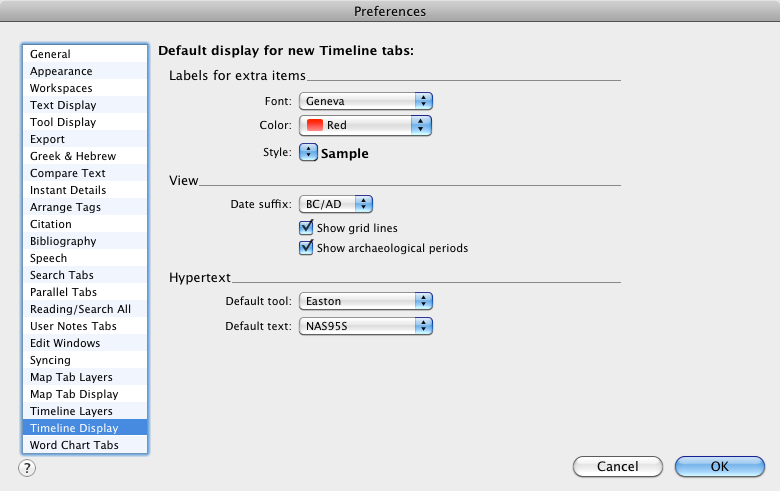Select Instant Details in sidebar
The height and width of the screenshot is (491, 780).
click(85, 190)
